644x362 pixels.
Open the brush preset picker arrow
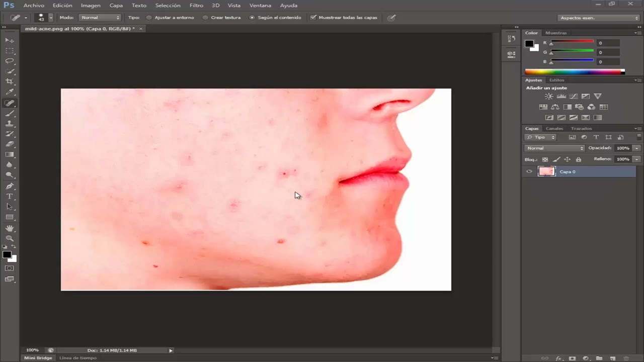(51, 18)
